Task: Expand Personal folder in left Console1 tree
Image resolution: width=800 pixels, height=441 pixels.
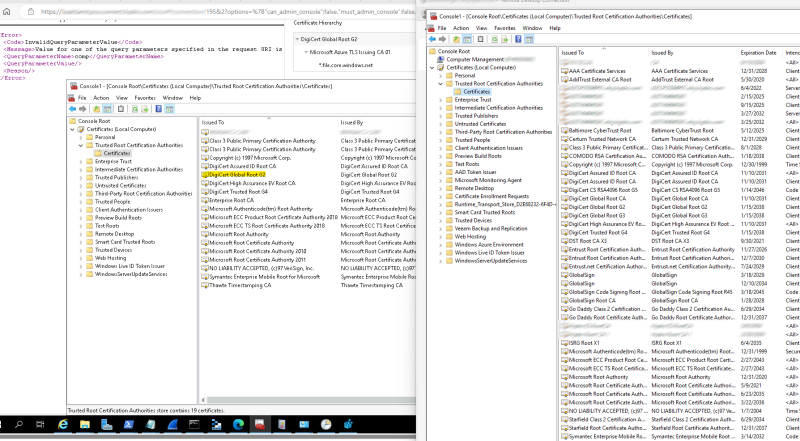Action: click(81, 137)
